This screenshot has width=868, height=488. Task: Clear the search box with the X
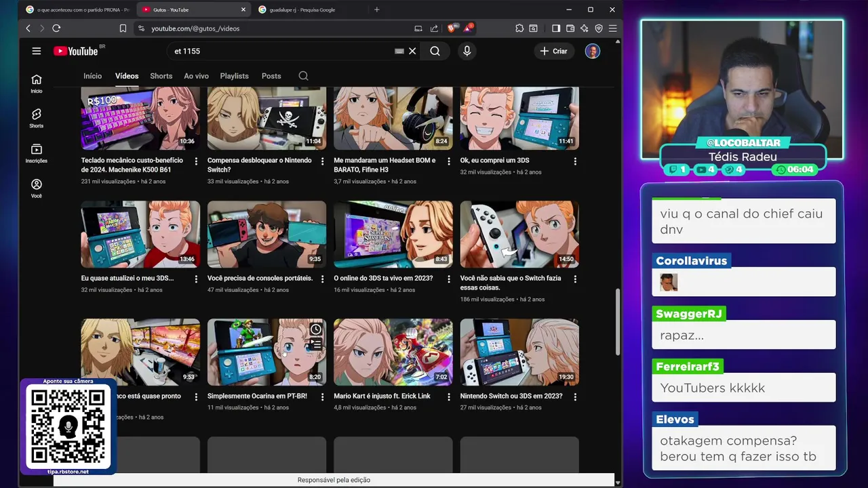coord(412,51)
